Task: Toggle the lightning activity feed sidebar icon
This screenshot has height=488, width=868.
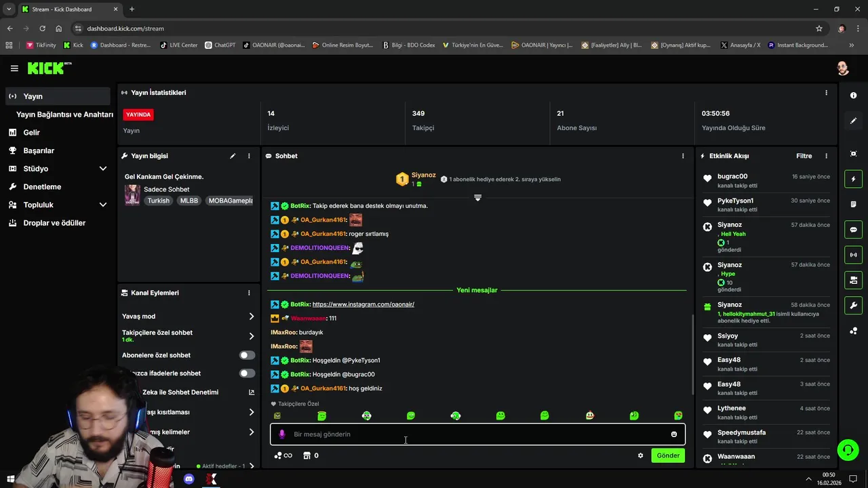Action: coord(853,179)
